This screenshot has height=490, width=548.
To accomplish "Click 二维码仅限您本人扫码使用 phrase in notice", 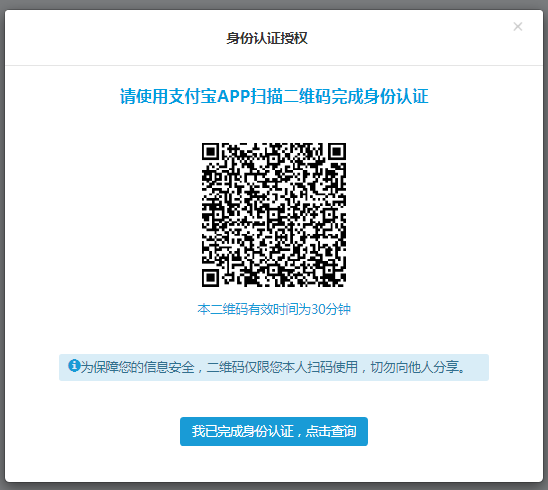I will [282, 367].
